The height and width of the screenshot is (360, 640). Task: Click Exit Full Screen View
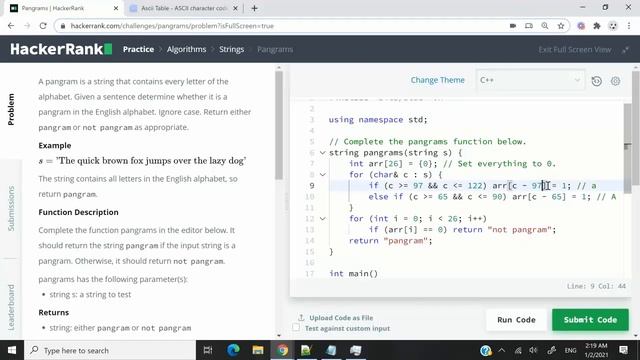click(575, 50)
